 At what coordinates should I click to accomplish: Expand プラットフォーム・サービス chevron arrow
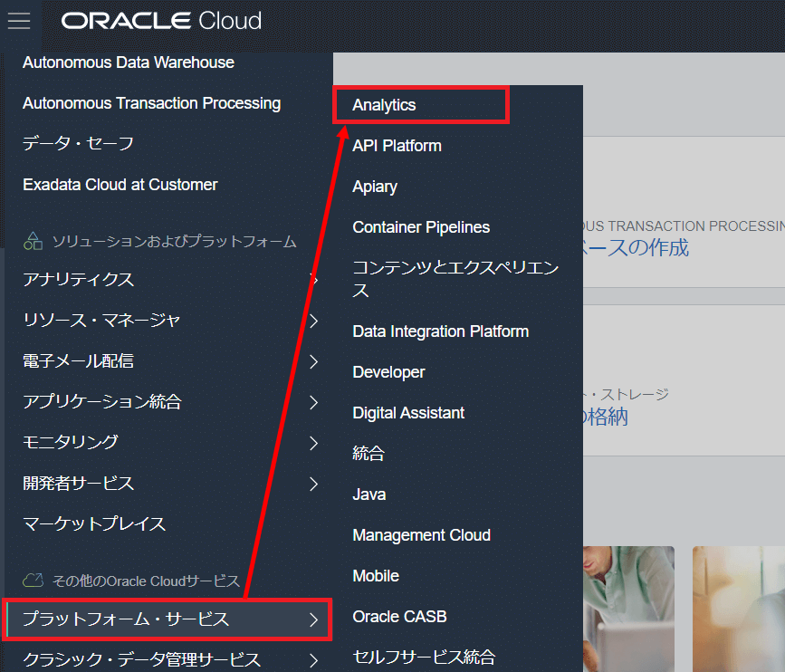click(x=314, y=619)
